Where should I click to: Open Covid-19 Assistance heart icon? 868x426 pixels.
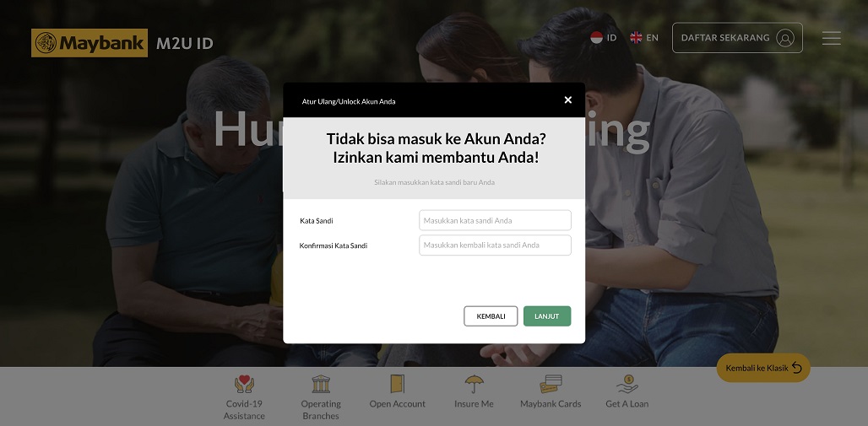coord(244,383)
